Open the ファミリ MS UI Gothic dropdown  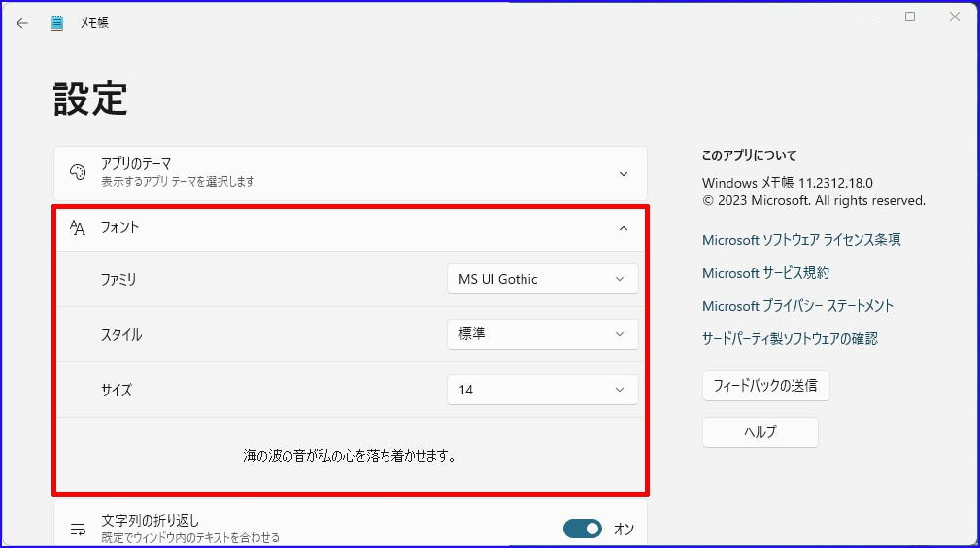click(x=543, y=279)
